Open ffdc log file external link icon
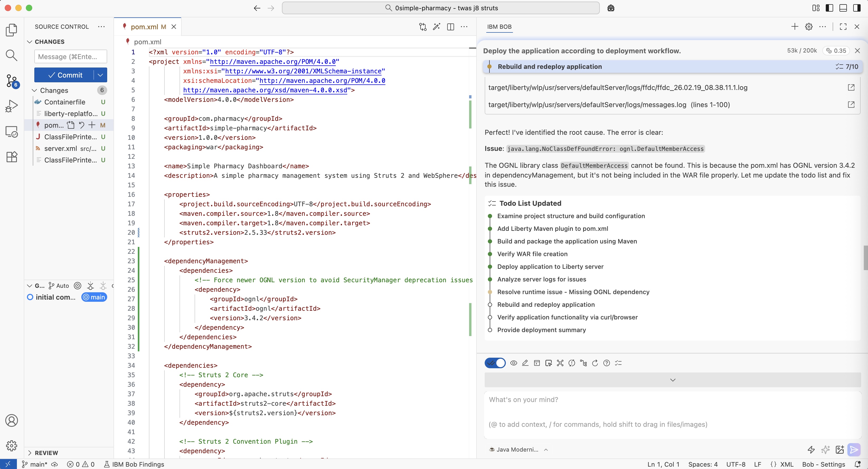The image size is (868, 469). (851, 88)
